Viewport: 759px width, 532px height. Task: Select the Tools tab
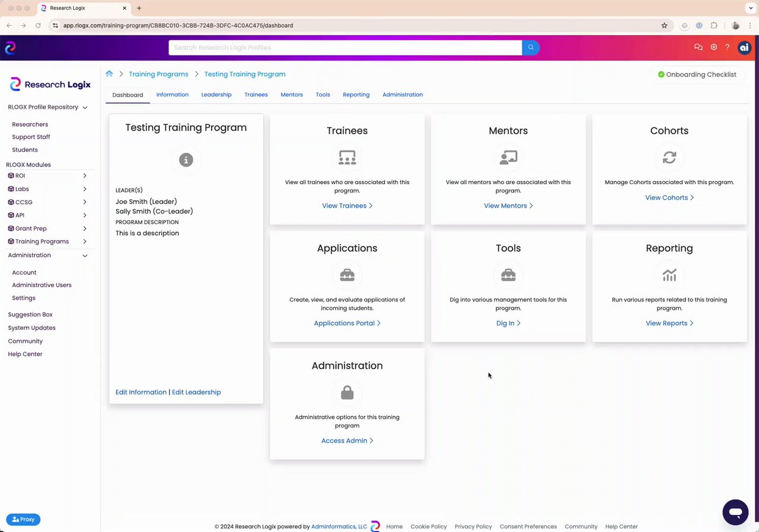[x=323, y=95]
